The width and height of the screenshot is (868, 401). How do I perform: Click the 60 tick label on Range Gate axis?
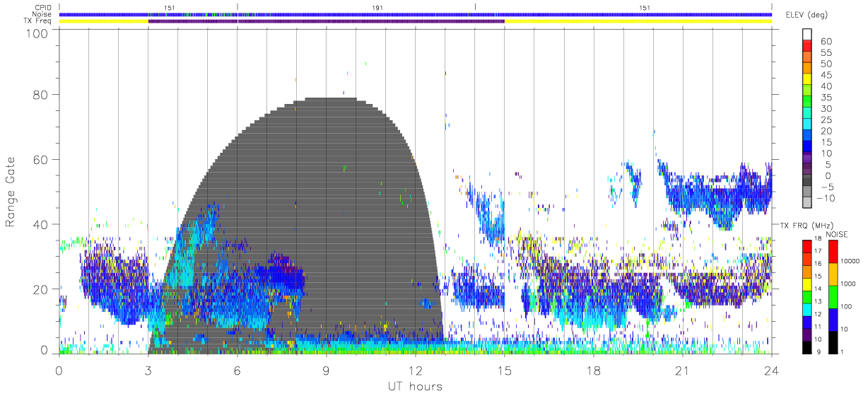click(42, 160)
